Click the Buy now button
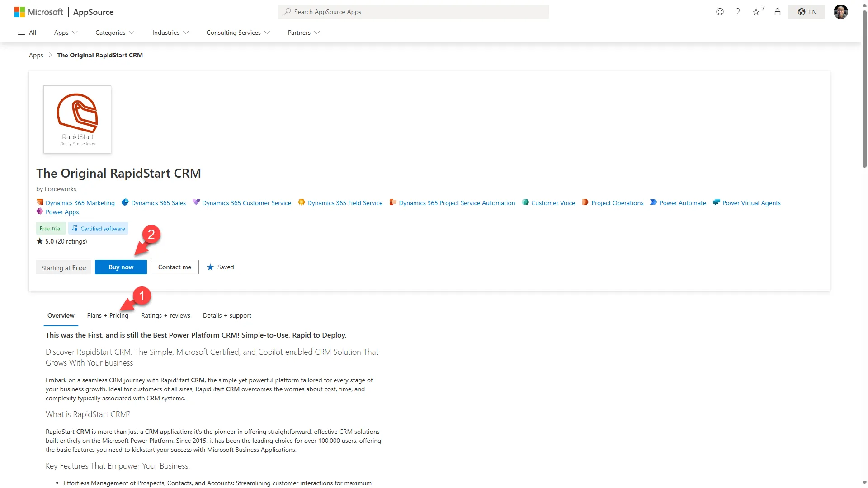This screenshot has width=868, height=488. [x=121, y=267]
